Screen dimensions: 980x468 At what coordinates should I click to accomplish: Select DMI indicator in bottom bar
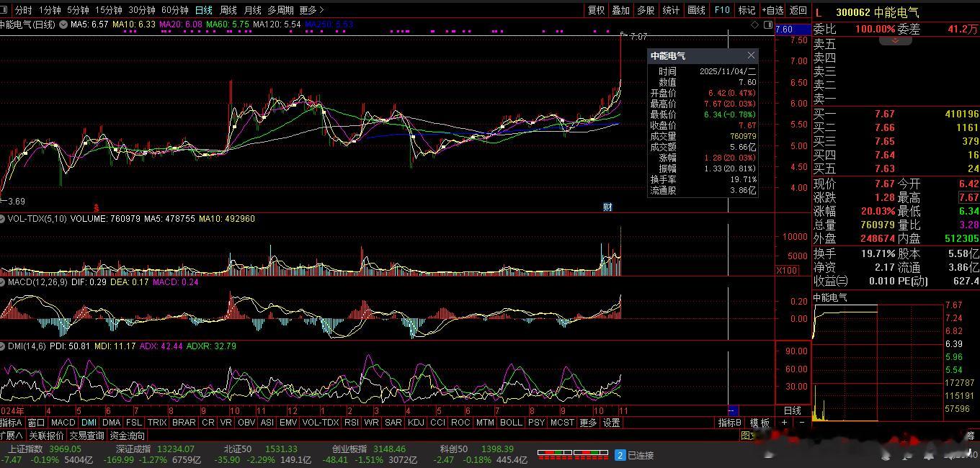89,423
